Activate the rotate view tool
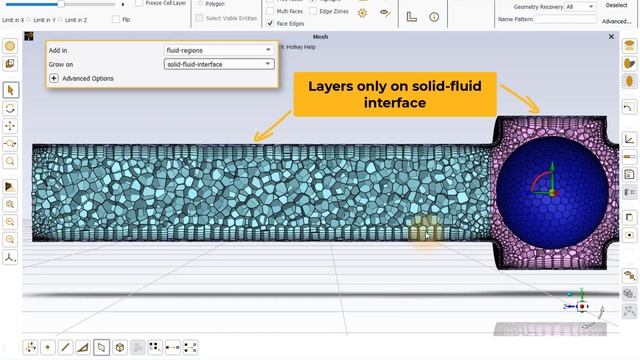640x360 pixels. tap(10, 108)
